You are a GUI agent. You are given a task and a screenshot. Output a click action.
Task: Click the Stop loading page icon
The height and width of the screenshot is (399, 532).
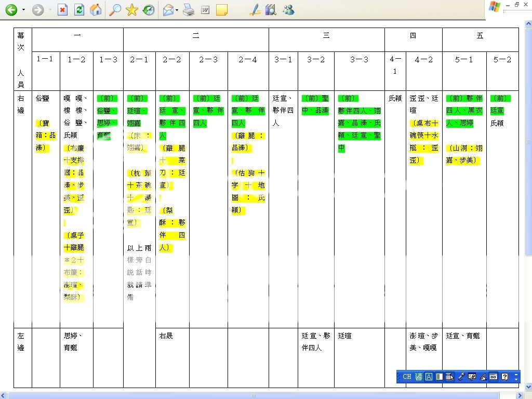click(63, 10)
